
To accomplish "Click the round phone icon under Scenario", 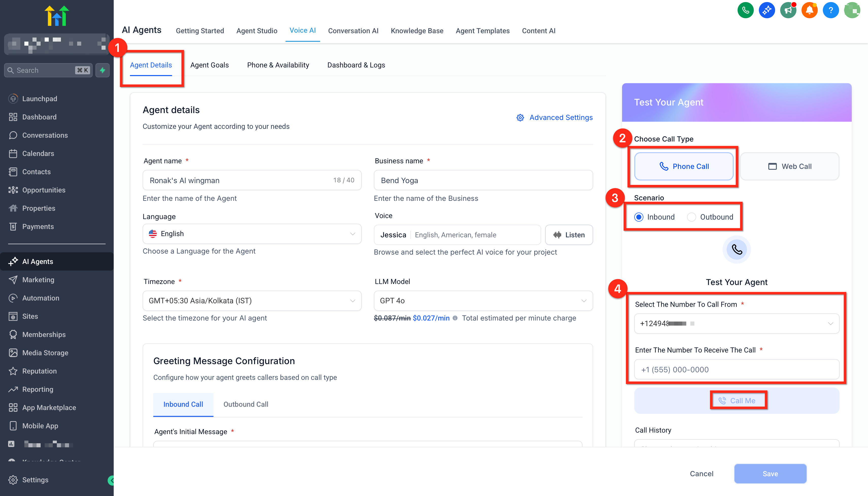I will pyautogui.click(x=736, y=250).
